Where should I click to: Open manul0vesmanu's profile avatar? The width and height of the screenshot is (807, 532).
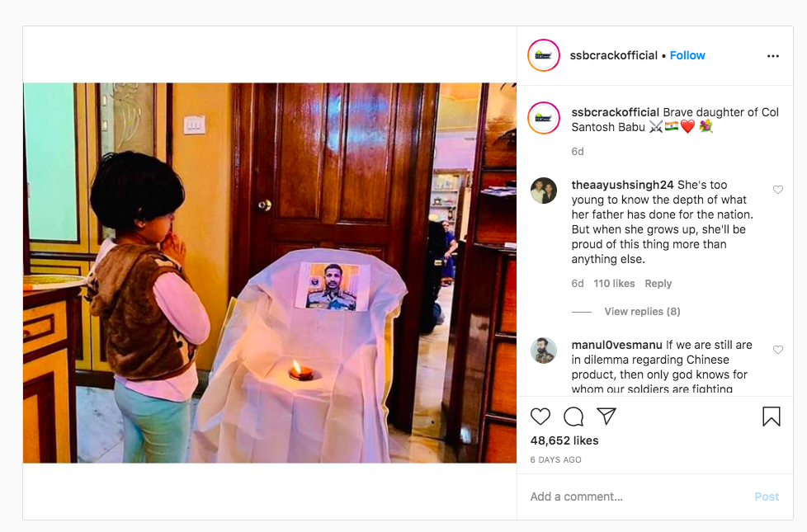[x=544, y=351]
